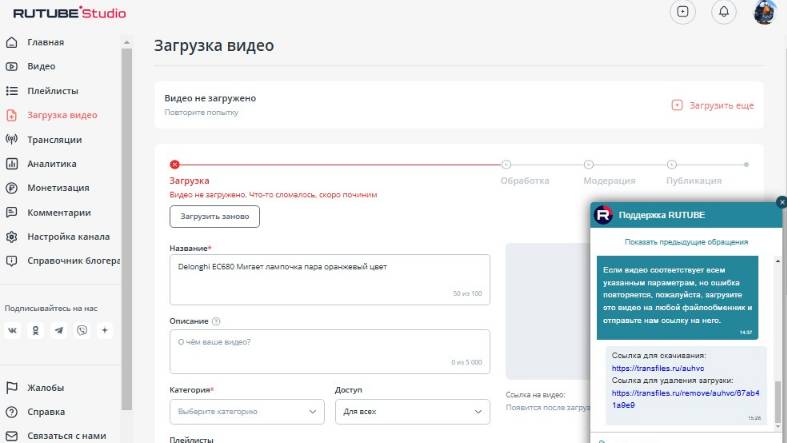This screenshot has width=787, height=443.
Task: Click the Загрузка видео sidebar icon
Action: click(12, 115)
